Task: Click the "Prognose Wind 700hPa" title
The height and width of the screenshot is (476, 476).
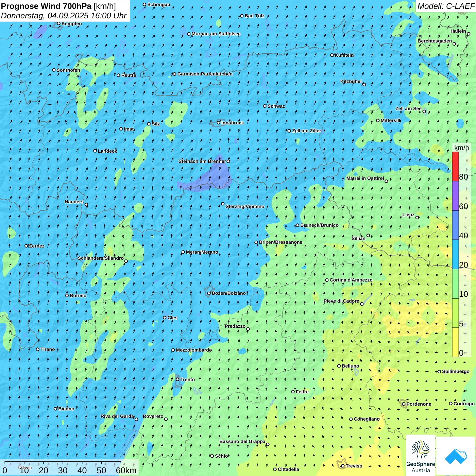Action: click(46, 6)
